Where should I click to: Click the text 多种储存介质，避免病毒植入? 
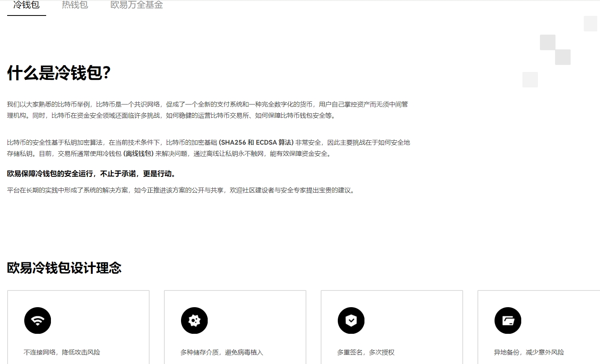click(222, 352)
